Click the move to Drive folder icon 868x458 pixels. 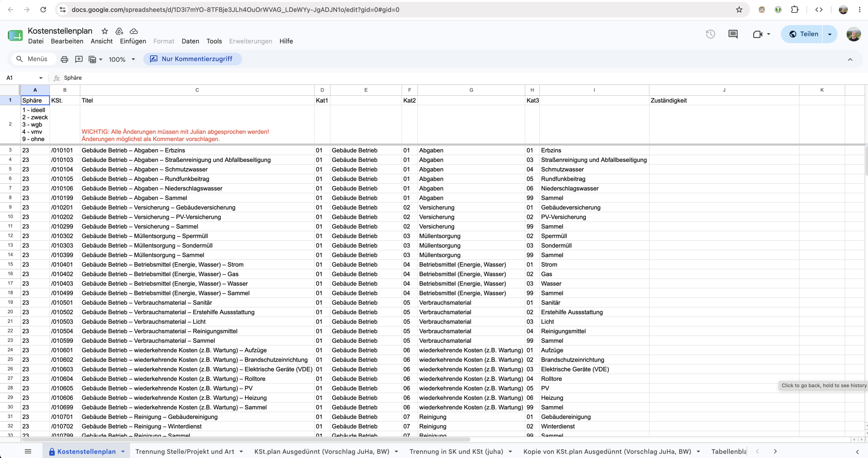click(x=119, y=31)
